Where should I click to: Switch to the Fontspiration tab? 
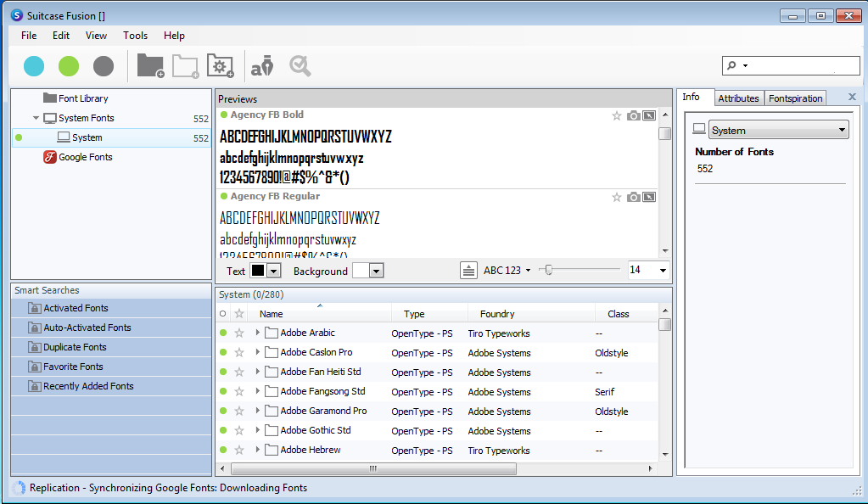pos(796,98)
